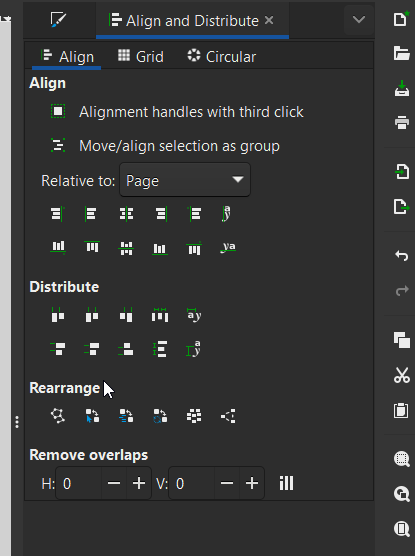
Task: Randomize centers icon in Rearrange
Action: tap(194, 416)
